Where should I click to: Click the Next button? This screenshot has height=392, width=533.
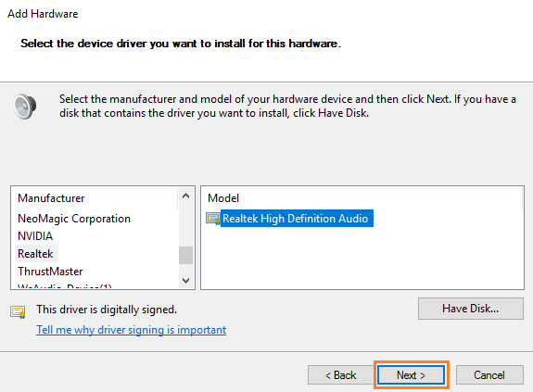tap(411, 375)
